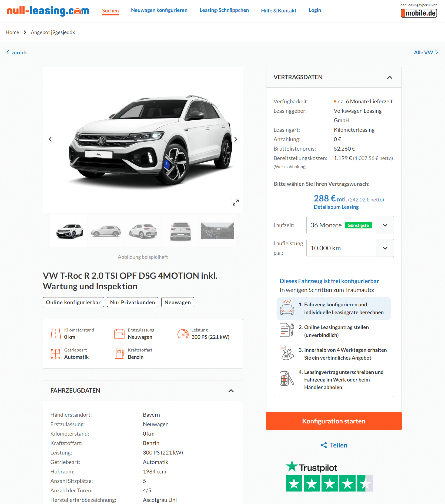This screenshot has width=445, height=504.
Task: Click Dieses Fahrzeug ist frei konfigurierbar heading
Action: pyautogui.click(x=329, y=281)
